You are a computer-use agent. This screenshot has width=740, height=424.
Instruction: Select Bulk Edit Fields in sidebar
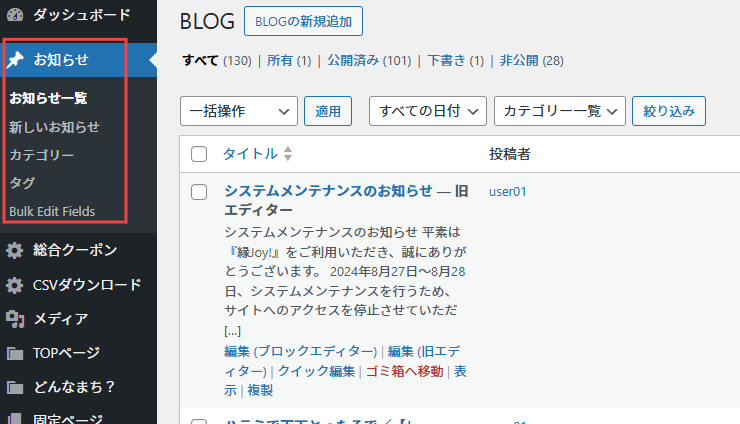click(52, 211)
